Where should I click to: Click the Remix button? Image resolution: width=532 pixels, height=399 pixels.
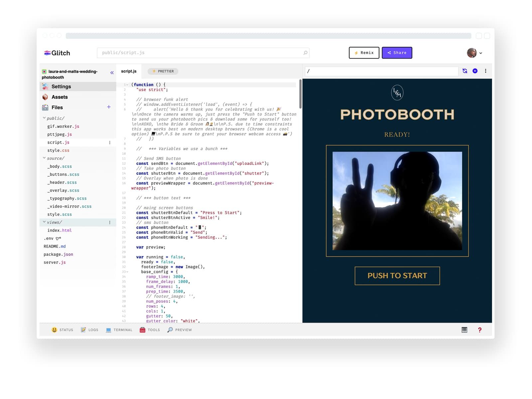click(x=364, y=53)
